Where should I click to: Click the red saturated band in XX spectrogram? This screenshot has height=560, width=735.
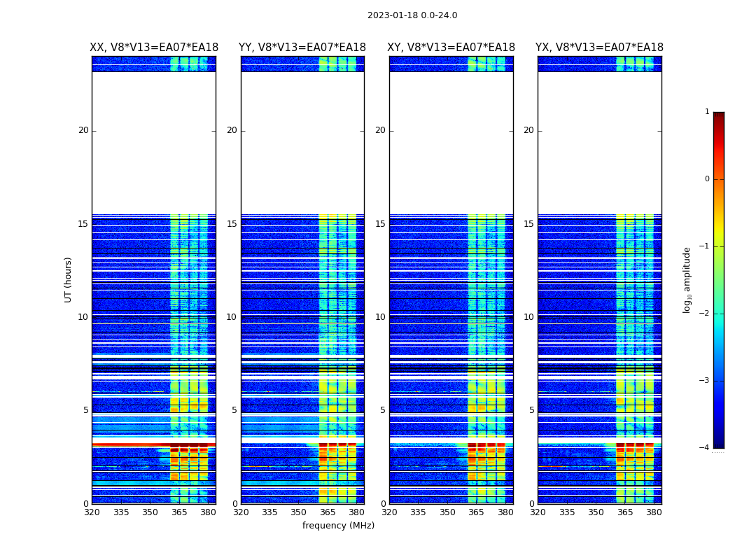click(x=154, y=444)
